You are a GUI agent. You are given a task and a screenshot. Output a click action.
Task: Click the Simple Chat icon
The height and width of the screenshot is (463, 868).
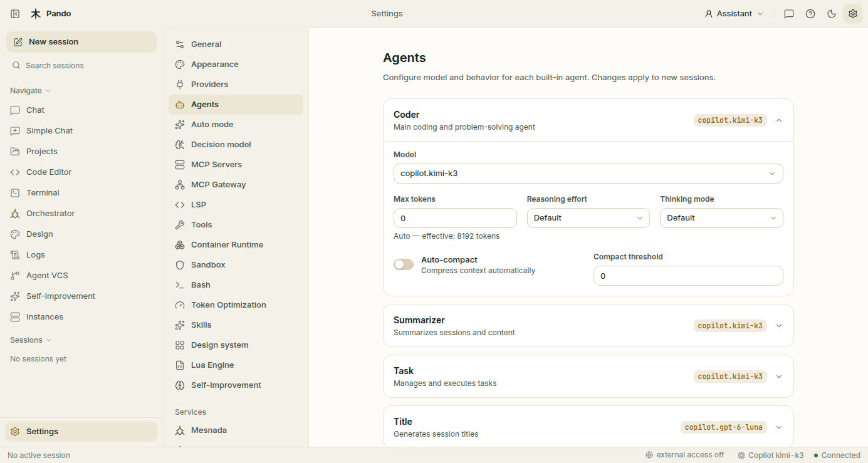[15, 131]
